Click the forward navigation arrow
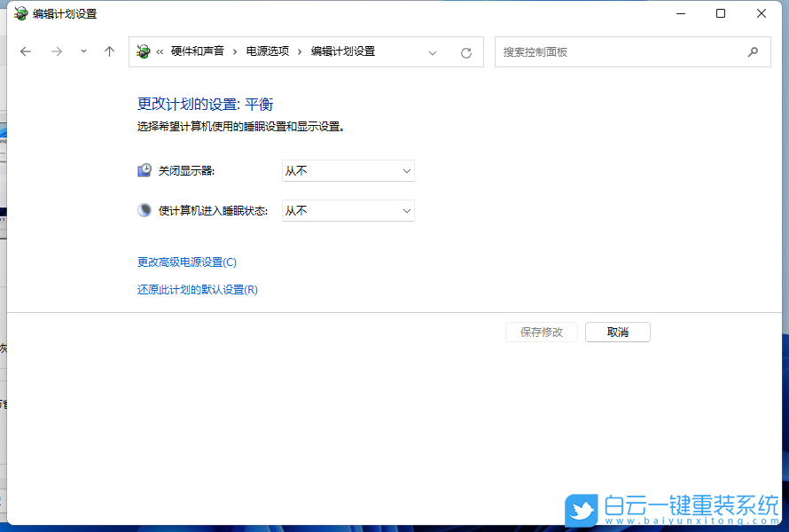The width and height of the screenshot is (789, 532). pyautogui.click(x=56, y=51)
